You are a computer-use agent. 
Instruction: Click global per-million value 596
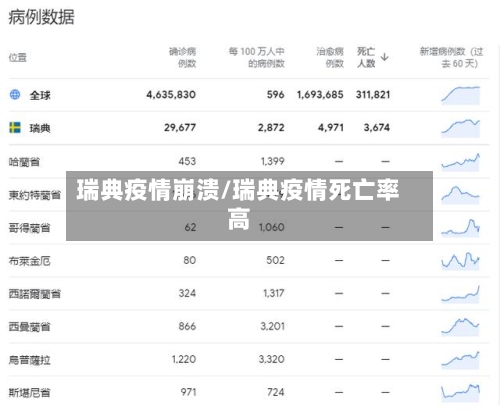[x=275, y=95]
